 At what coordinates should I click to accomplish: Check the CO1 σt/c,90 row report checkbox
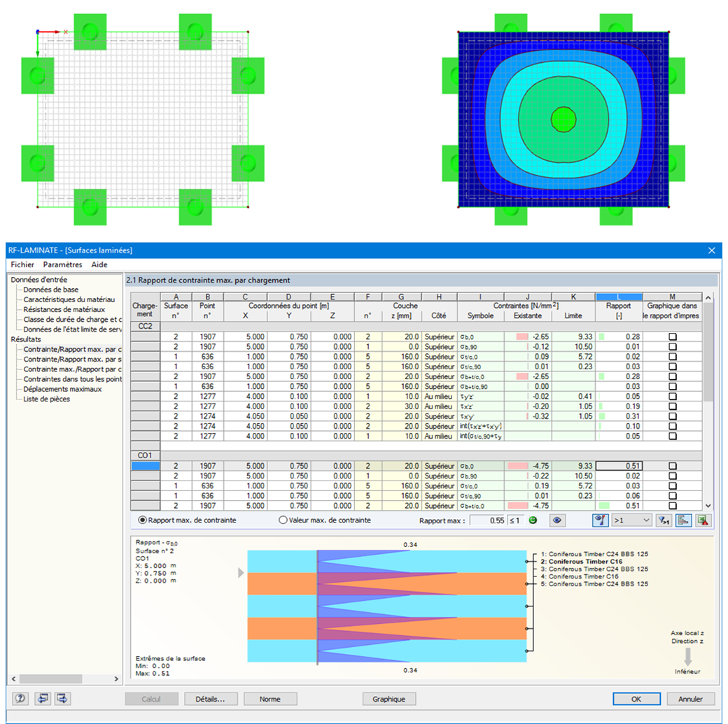pos(672,496)
